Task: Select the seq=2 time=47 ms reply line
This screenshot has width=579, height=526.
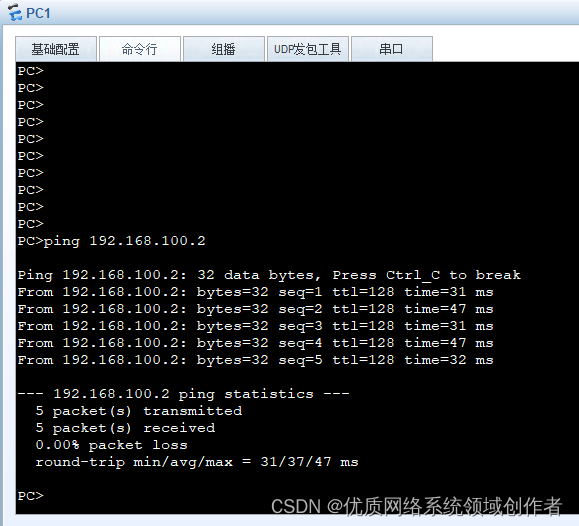Action: coord(256,309)
